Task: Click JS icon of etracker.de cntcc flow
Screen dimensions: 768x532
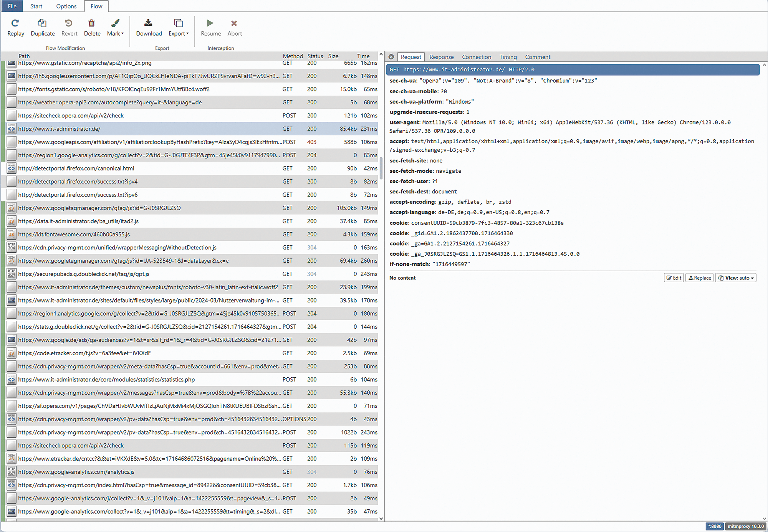Action: pos(12,459)
